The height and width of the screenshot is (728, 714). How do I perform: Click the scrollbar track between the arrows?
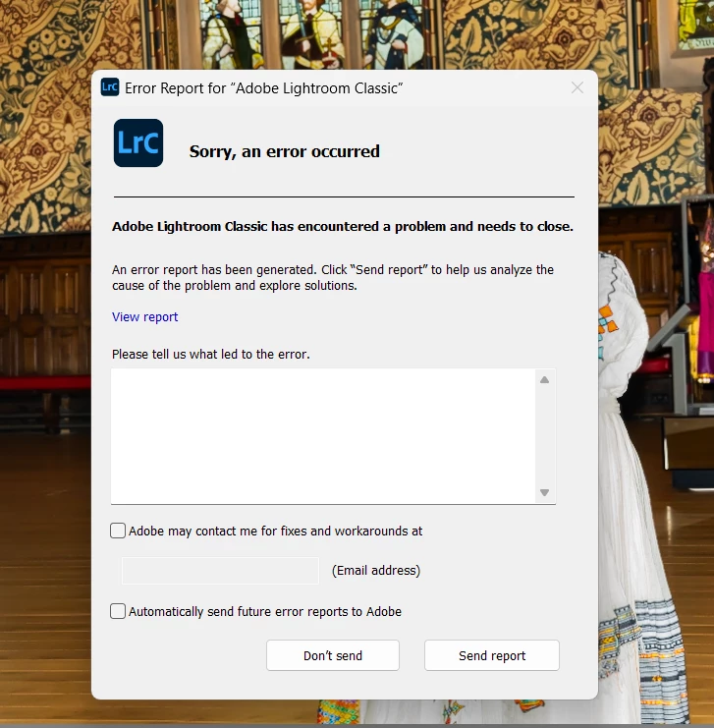(x=544, y=436)
